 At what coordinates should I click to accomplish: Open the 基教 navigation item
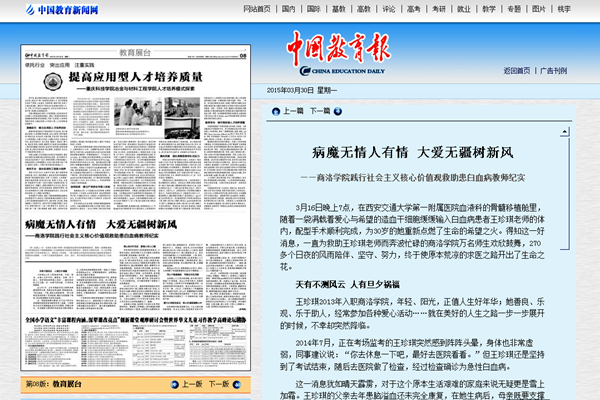click(340, 8)
